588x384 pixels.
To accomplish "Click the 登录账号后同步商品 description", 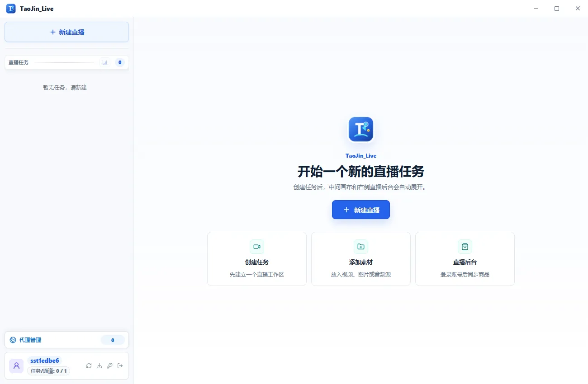I will 465,275.
